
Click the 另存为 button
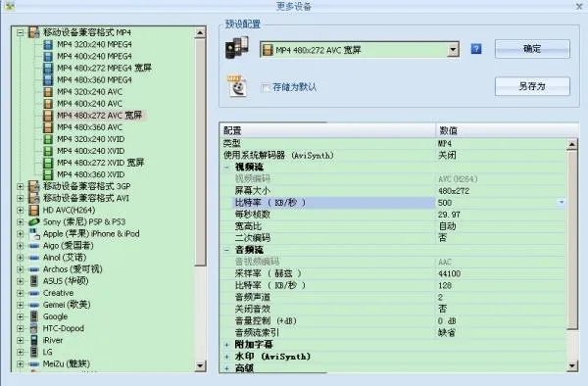pos(532,86)
